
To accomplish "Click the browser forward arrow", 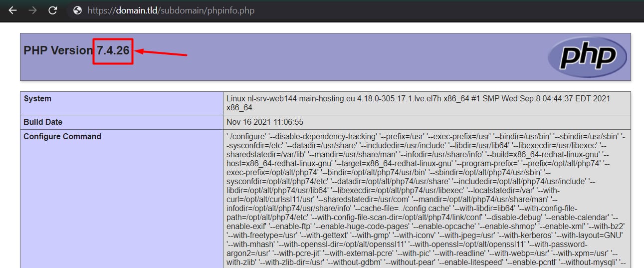I will (33, 10).
